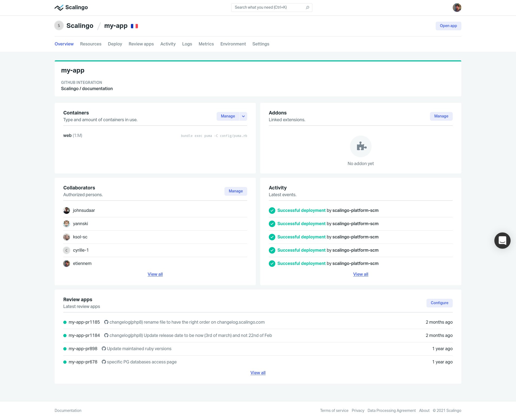Open the Logs tab
The width and height of the screenshot is (516, 420).
point(187,44)
